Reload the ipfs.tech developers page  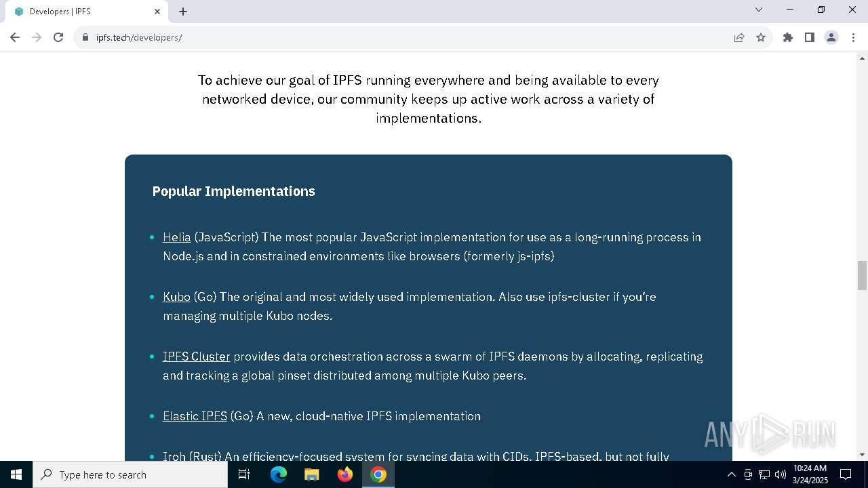[58, 37]
